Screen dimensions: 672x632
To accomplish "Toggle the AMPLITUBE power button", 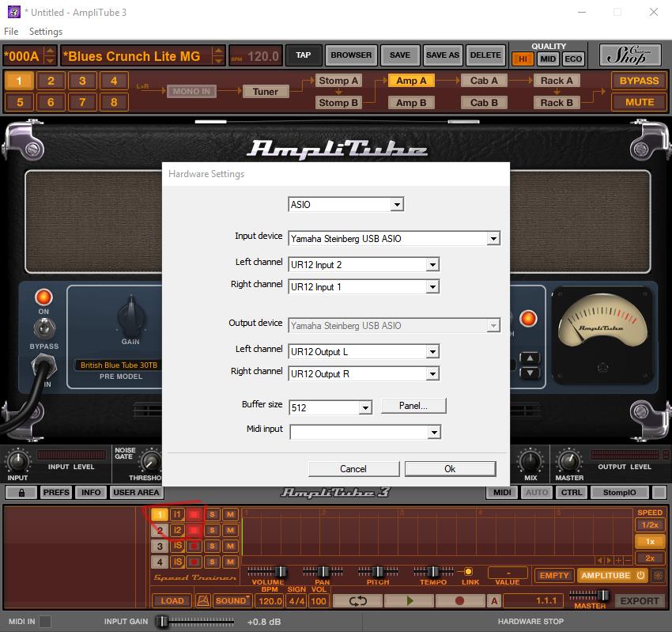I will tap(612, 575).
